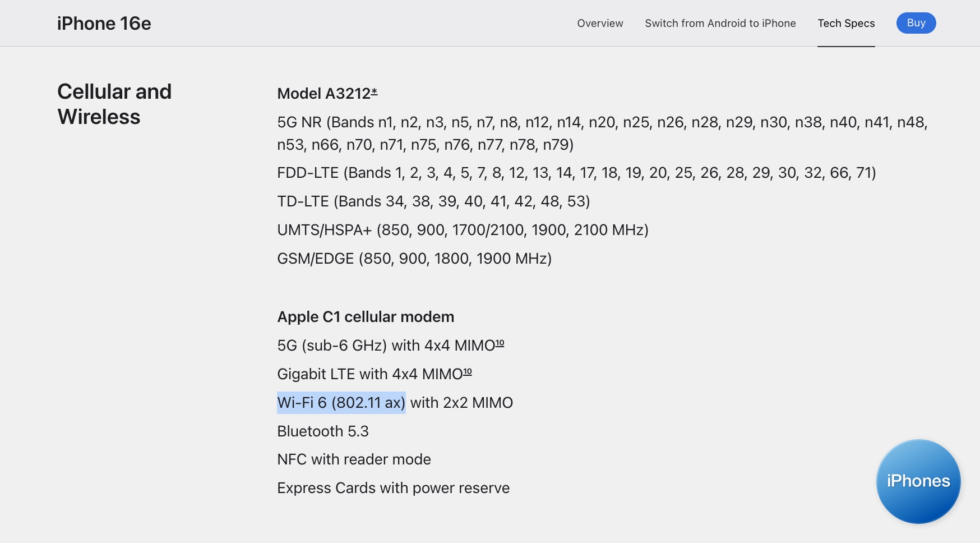Click the Bluetooth 5.3 spec line
This screenshot has width=980, height=543.
point(323,431)
